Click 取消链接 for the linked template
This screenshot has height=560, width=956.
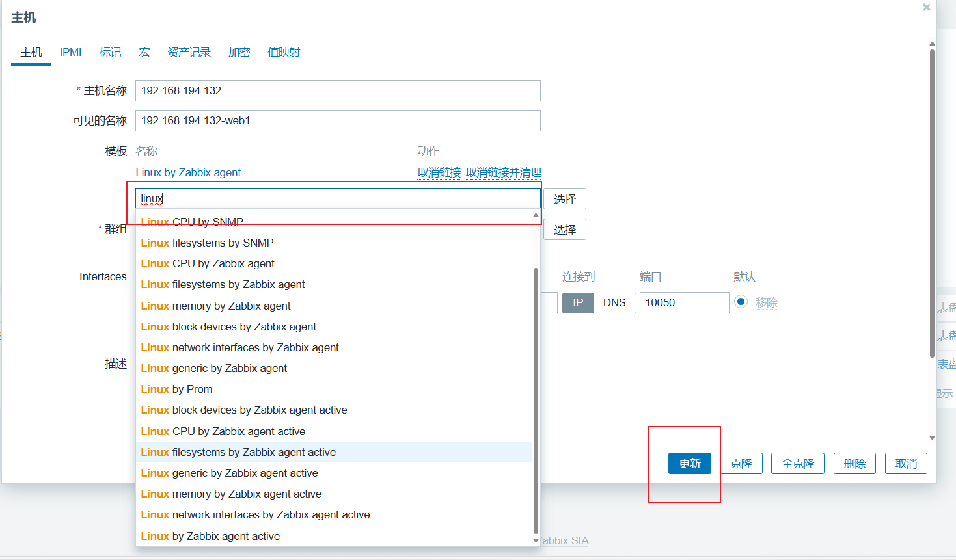[439, 172]
